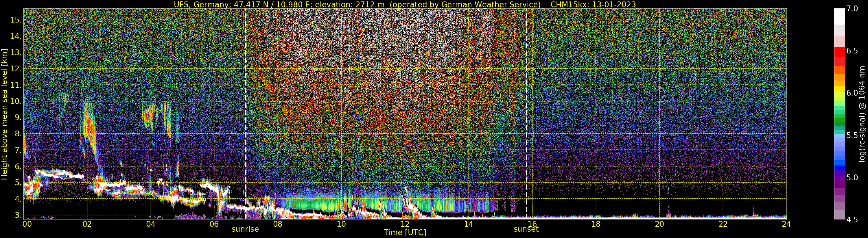Click the height axis tick '12.'
868x238 pixels.
[x=16, y=69]
